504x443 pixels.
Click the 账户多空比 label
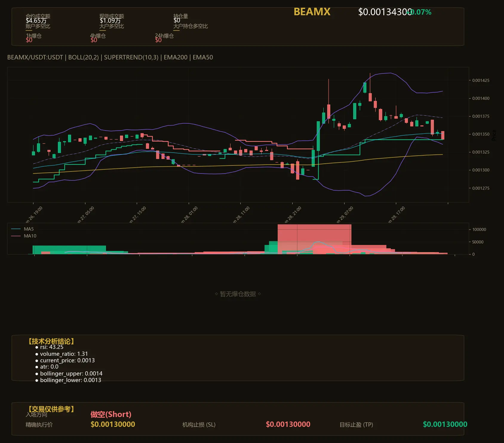click(38, 26)
